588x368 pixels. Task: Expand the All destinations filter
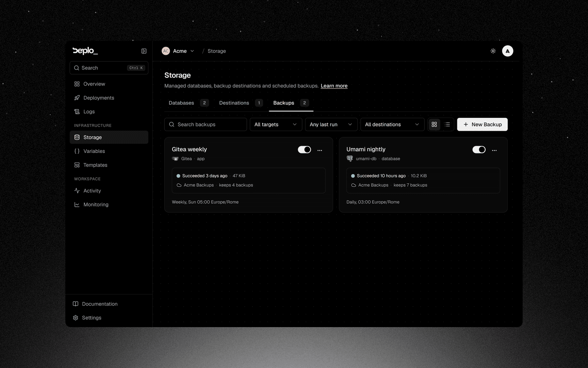[392, 124]
